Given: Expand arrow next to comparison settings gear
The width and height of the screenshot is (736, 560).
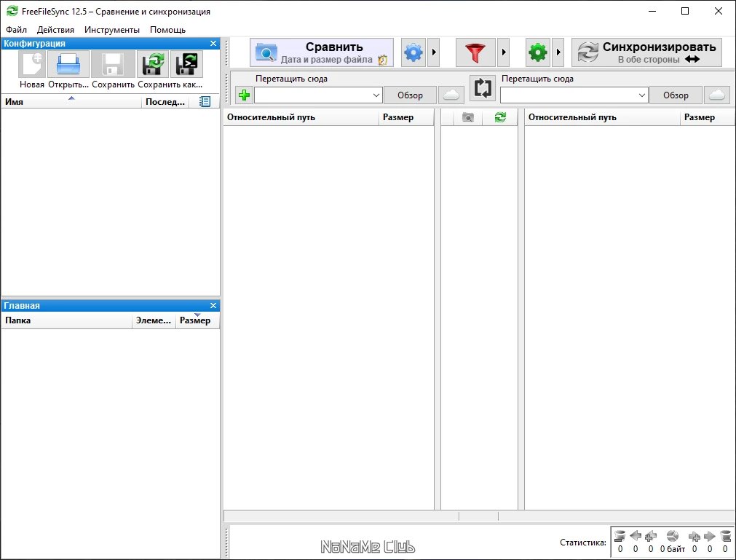Looking at the screenshot, I should (434, 52).
